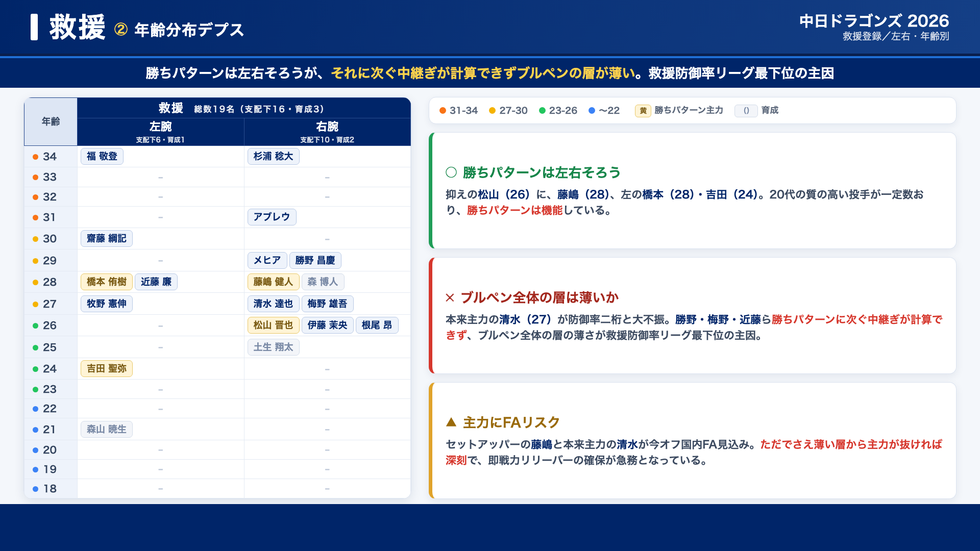Select greyed 森 博人 chip

(323, 282)
